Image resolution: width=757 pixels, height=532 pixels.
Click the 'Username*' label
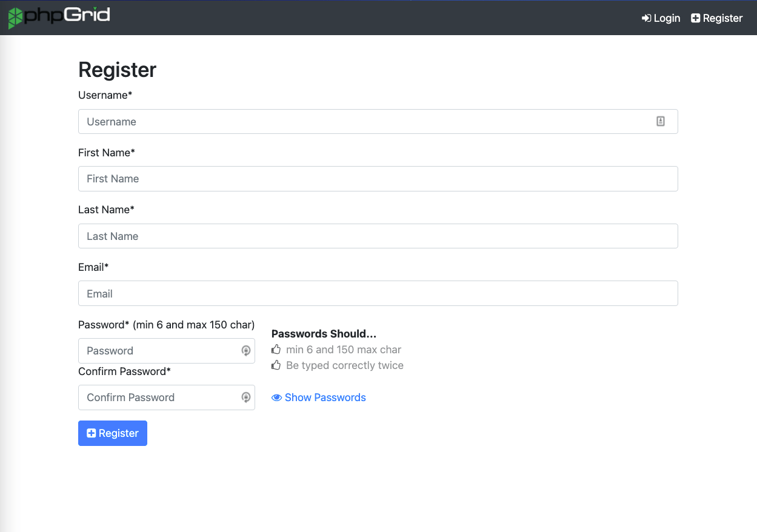pyautogui.click(x=105, y=95)
